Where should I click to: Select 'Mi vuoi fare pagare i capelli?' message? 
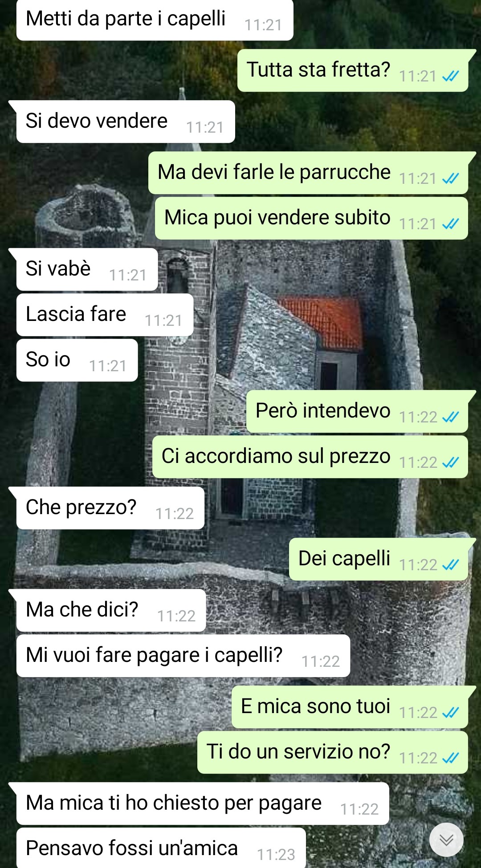pos(183,656)
